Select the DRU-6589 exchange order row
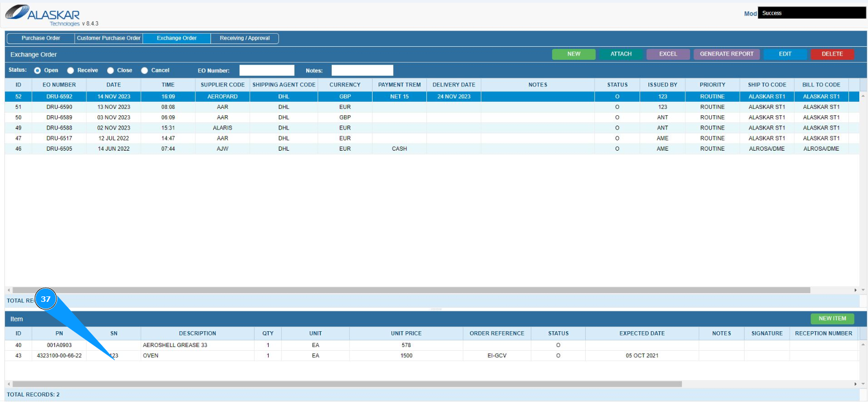 [59, 117]
